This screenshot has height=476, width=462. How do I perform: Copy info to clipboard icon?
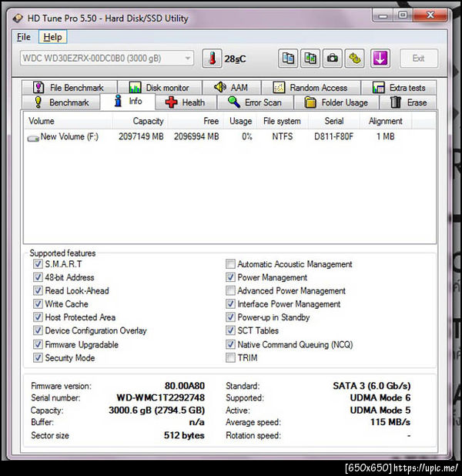click(288, 59)
